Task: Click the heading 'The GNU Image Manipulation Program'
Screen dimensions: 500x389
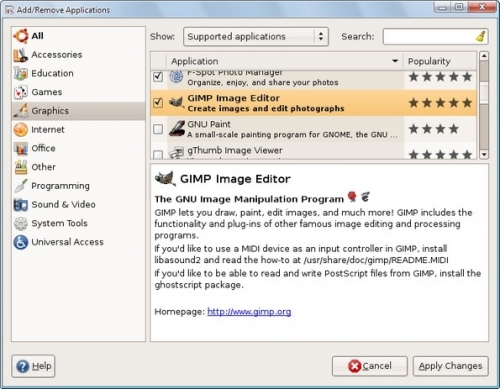Action: (249, 199)
